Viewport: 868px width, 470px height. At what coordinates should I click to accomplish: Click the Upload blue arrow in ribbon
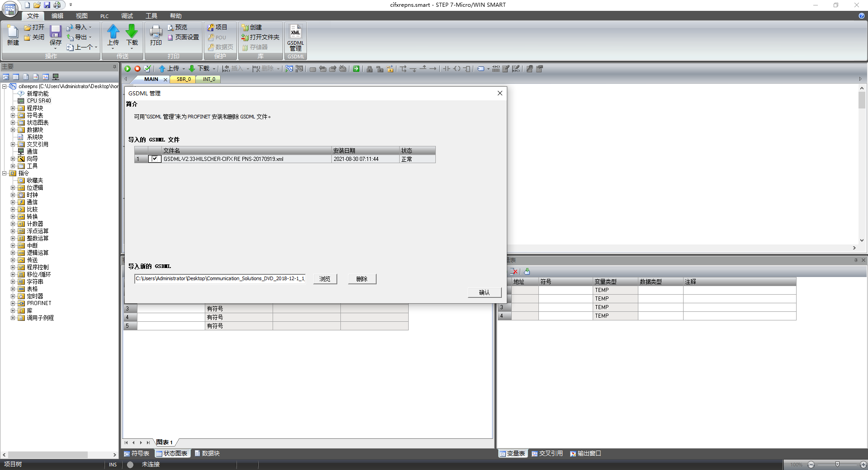click(x=113, y=33)
